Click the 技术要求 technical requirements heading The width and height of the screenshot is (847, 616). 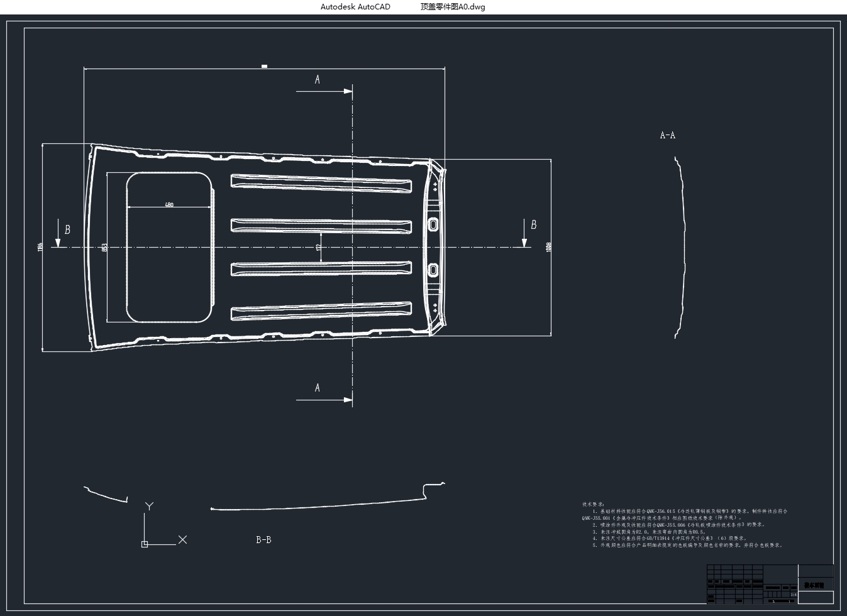click(593, 504)
